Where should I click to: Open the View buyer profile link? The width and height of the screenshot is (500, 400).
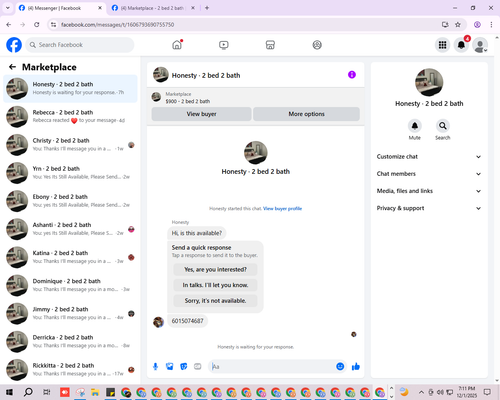click(x=282, y=209)
